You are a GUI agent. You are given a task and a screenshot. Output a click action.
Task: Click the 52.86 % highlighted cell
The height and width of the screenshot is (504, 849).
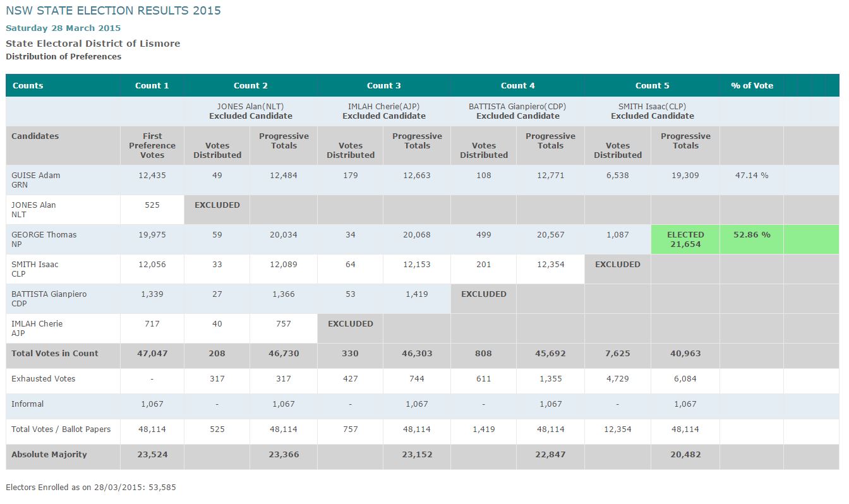(x=752, y=234)
